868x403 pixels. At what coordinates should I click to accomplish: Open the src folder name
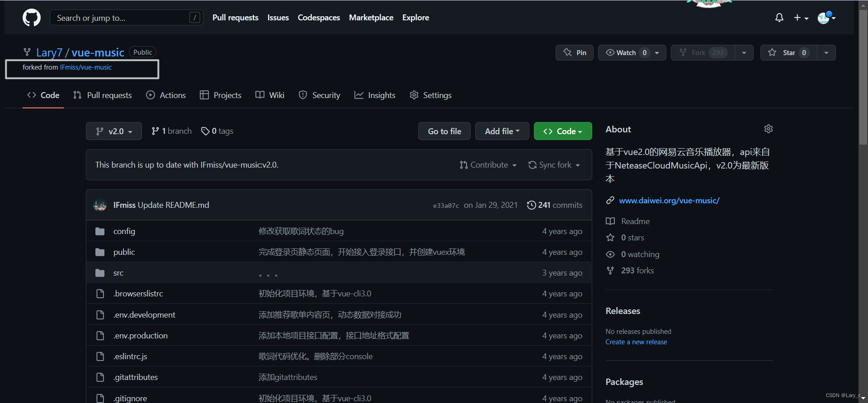pos(118,273)
